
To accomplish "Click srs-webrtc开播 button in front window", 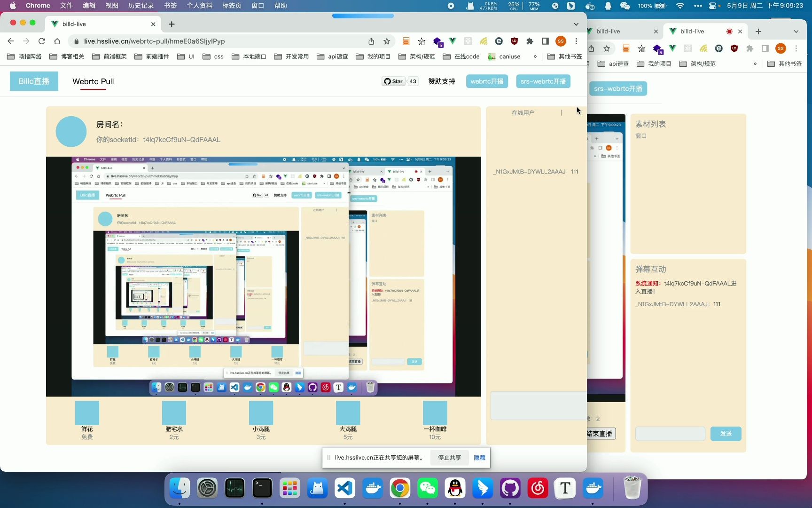I will pyautogui.click(x=543, y=81).
